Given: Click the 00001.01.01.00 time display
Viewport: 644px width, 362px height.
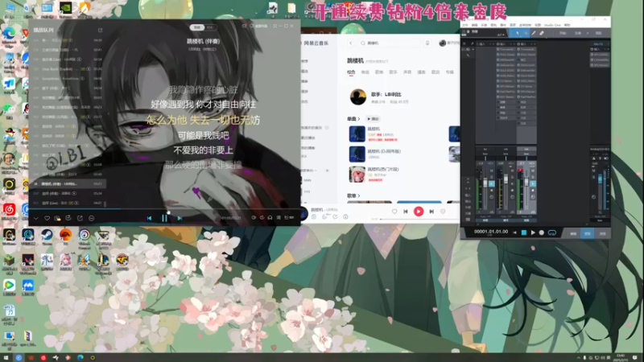Looking at the screenshot, I should click(x=491, y=232).
